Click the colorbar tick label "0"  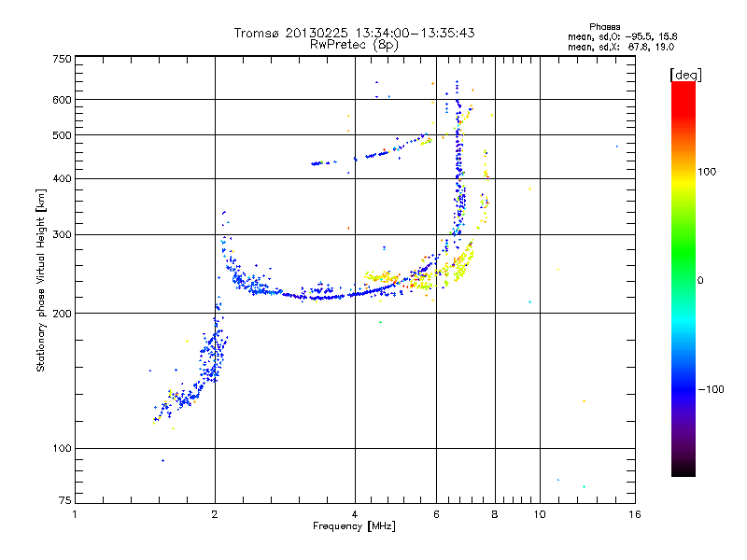pos(700,281)
